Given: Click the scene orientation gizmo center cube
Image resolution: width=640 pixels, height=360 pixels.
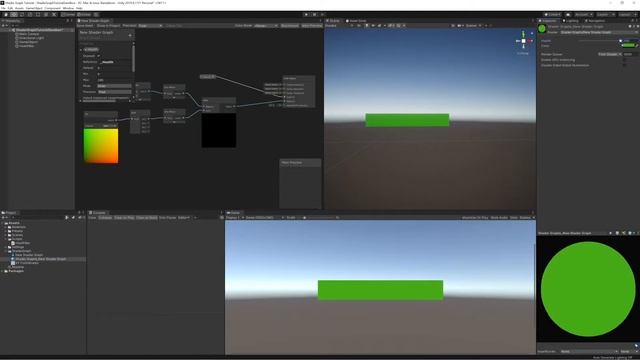Looking at the screenshot, I should [x=524, y=41].
